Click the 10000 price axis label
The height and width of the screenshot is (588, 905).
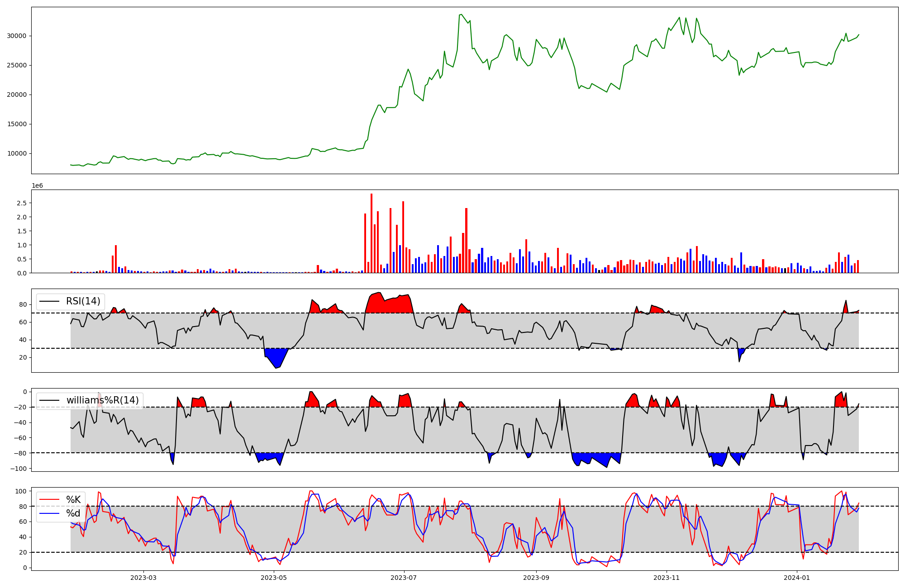(17, 153)
